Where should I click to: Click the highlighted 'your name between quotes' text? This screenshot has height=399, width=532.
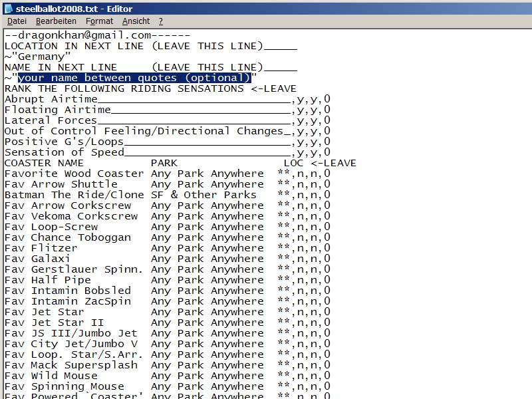134,78
